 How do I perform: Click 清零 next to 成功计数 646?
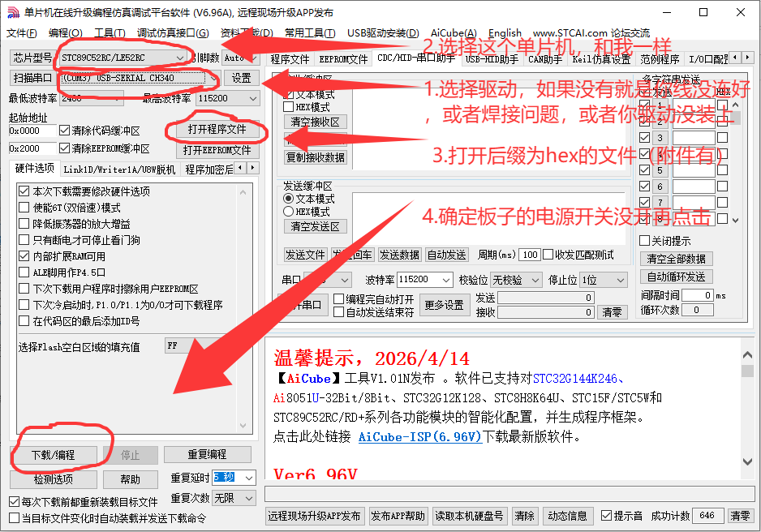(x=740, y=516)
